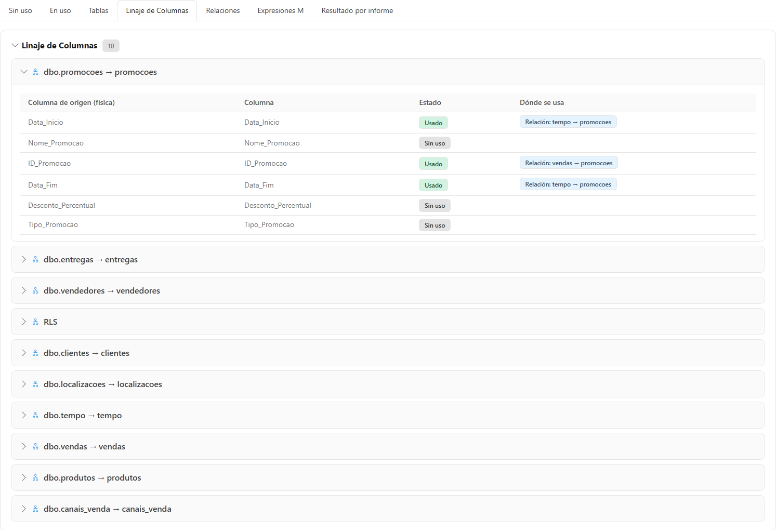Open the En uso tab
This screenshot has height=532, width=776.
point(60,10)
